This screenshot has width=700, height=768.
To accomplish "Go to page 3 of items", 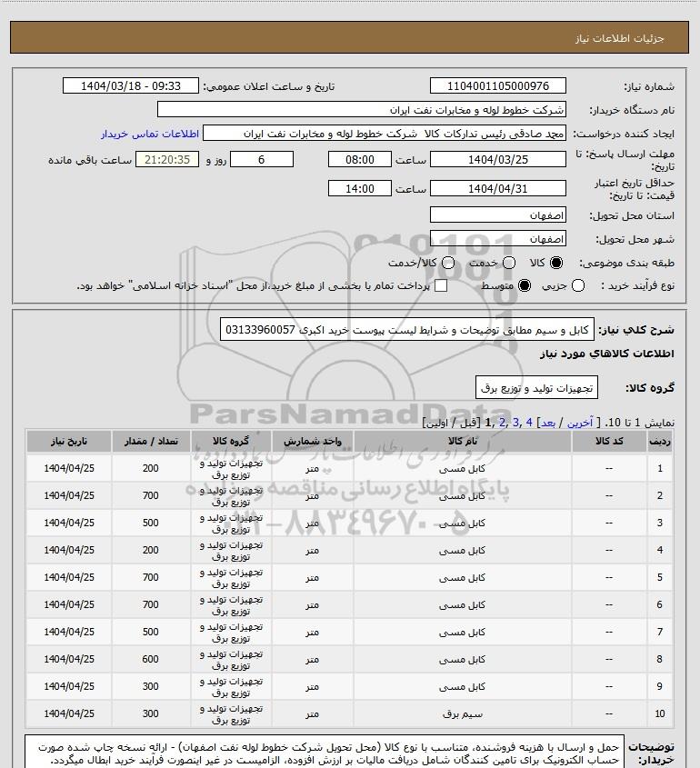I will [x=515, y=423].
